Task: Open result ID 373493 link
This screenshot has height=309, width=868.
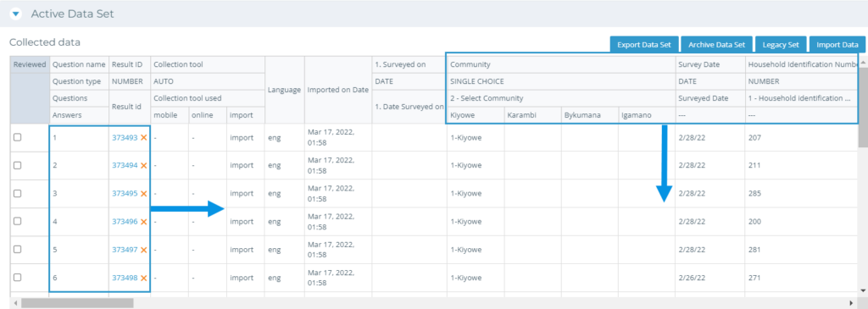Action: pyautogui.click(x=125, y=138)
